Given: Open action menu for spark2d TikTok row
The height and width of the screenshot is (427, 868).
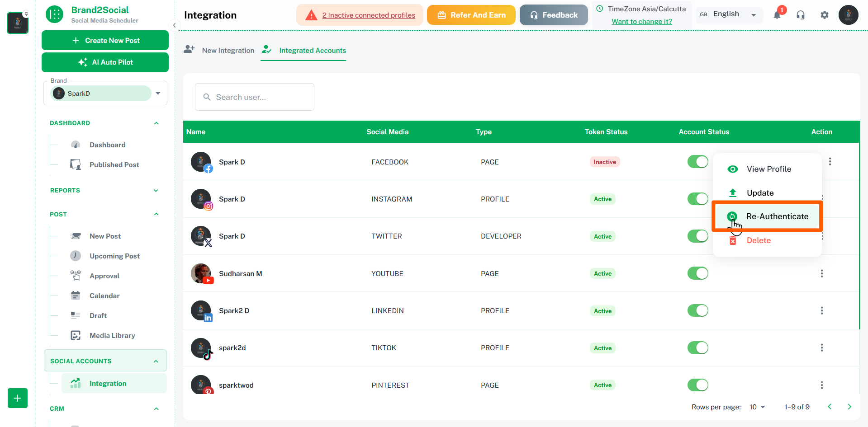Looking at the screenshot, I should [822, 347].
